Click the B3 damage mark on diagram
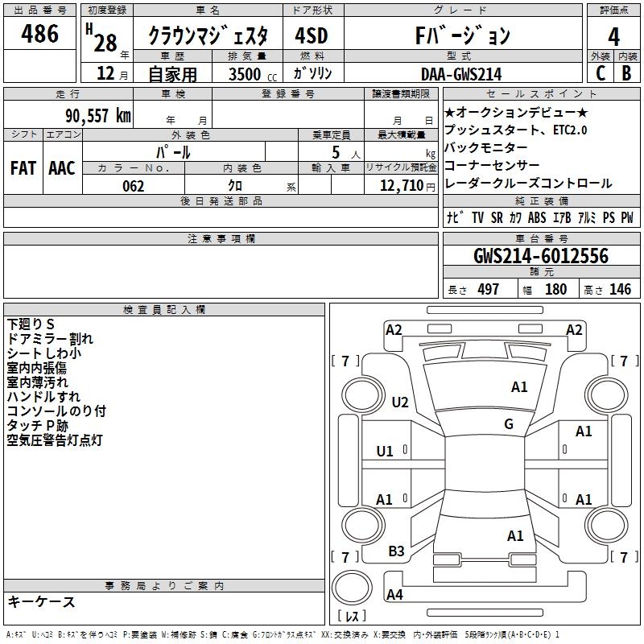 click(x=397, y=551)
